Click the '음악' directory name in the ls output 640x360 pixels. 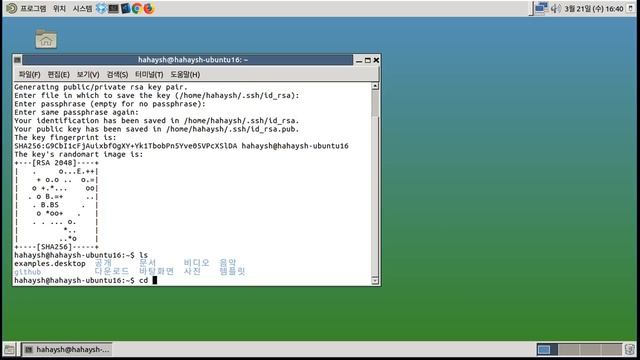tap(228, 263)
